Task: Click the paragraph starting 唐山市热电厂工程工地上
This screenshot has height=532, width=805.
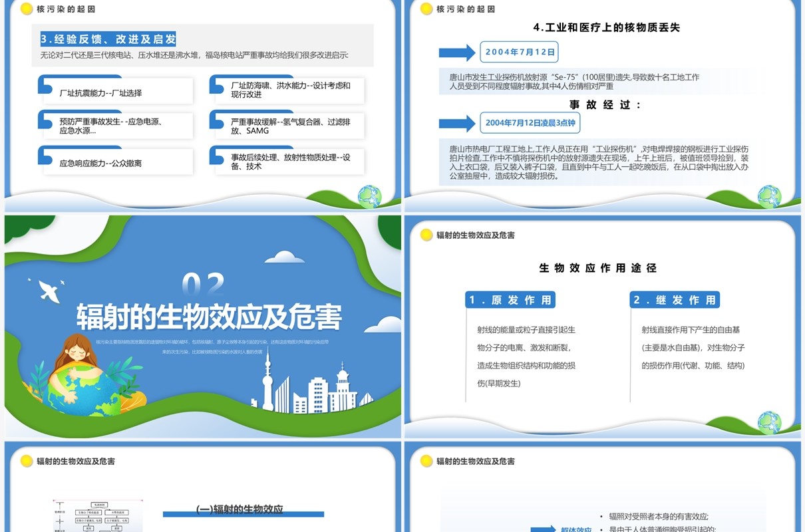Action: point(599,163)
